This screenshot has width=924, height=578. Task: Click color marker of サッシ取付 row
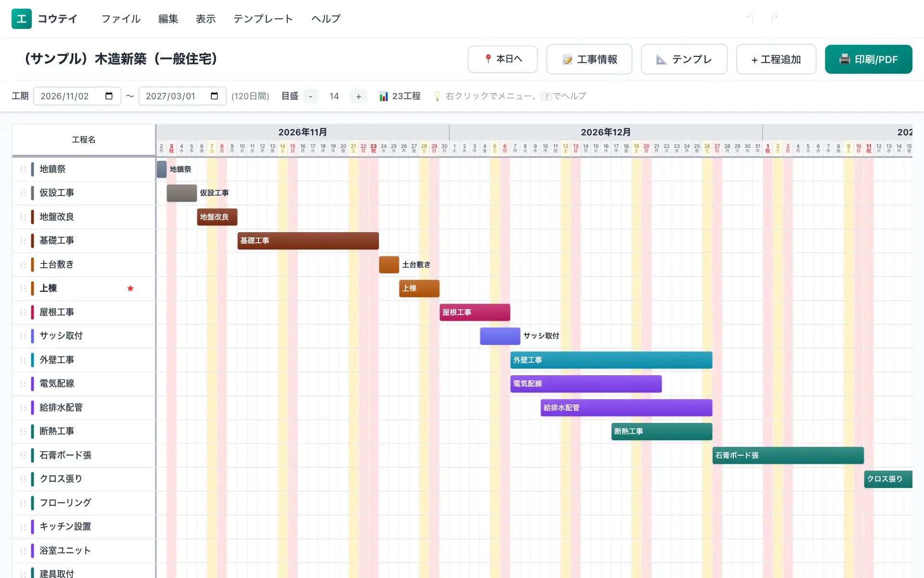(32, 336)
